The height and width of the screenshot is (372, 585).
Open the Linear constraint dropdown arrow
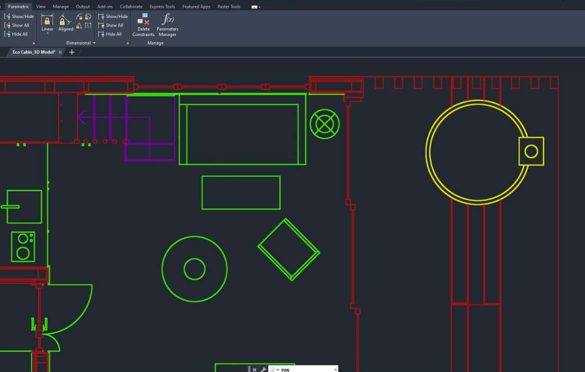(47, 34)
